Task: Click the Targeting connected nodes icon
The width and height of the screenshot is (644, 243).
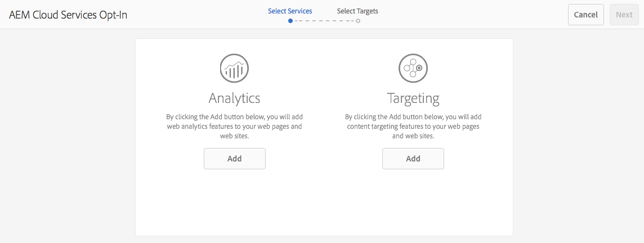Action: (413, 69)
